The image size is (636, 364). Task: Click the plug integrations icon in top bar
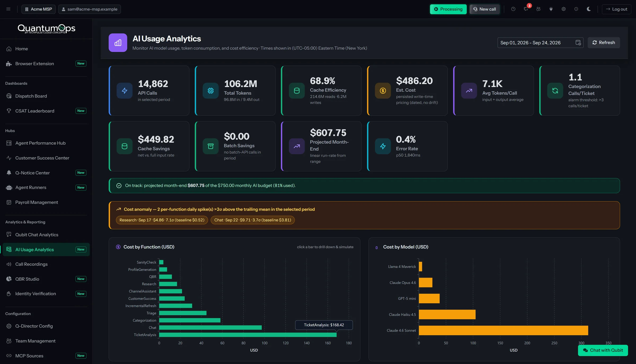click(551, 9)
